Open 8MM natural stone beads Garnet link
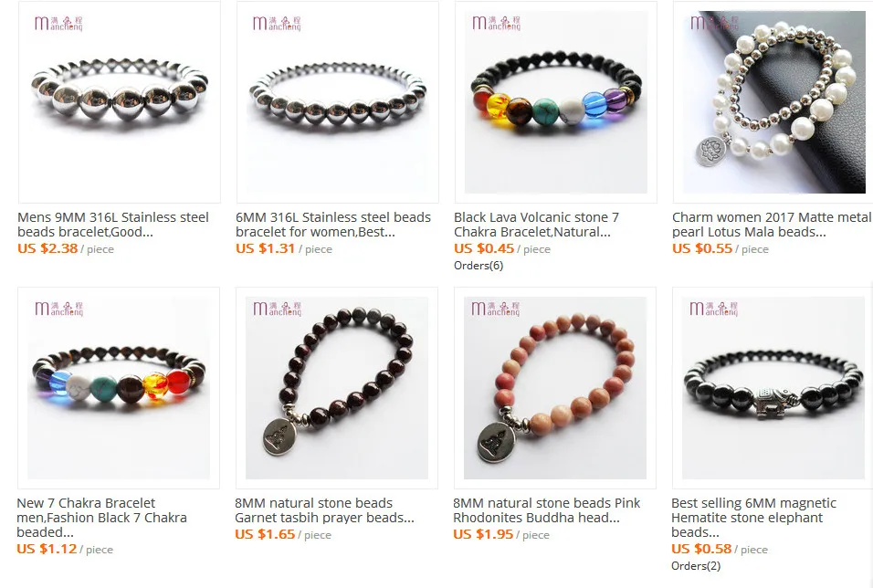The height and width of the screenshot is (588, 873). 324,510
